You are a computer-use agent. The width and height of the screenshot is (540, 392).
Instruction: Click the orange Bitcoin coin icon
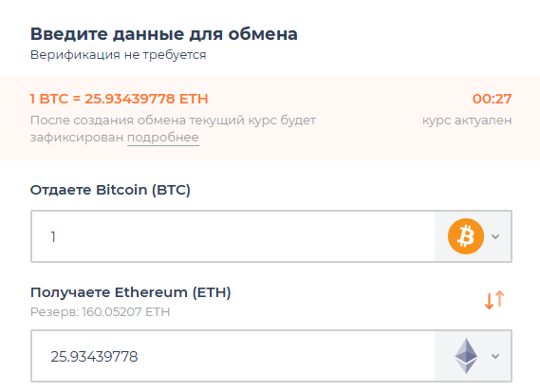[466, 236]
